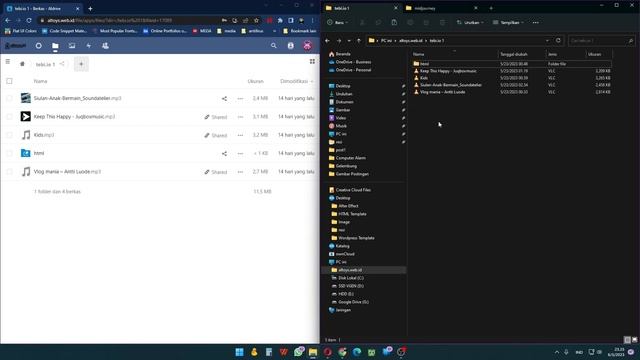640x360 pixels.
Task: Click the paste icon in Explorer toolbar
Action: click(394, 22)
